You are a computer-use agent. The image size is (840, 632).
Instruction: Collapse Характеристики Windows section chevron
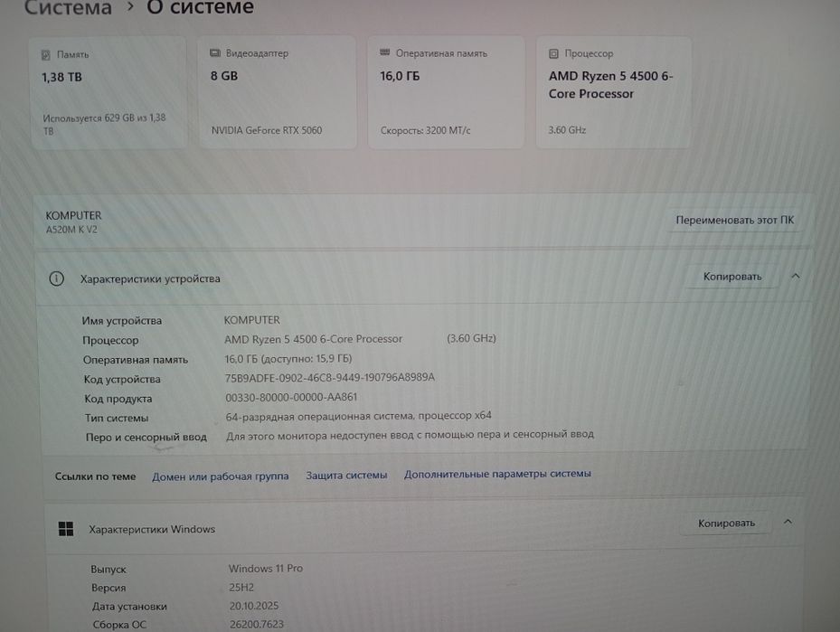788,522
